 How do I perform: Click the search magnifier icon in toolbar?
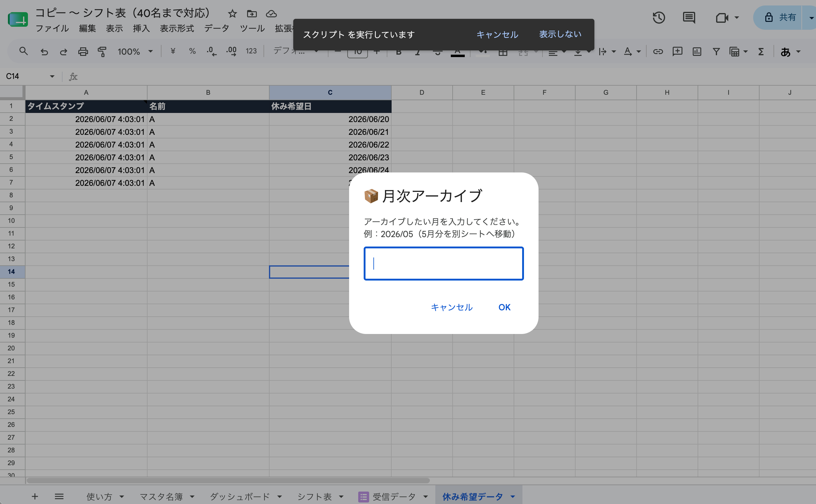(23, 51)
